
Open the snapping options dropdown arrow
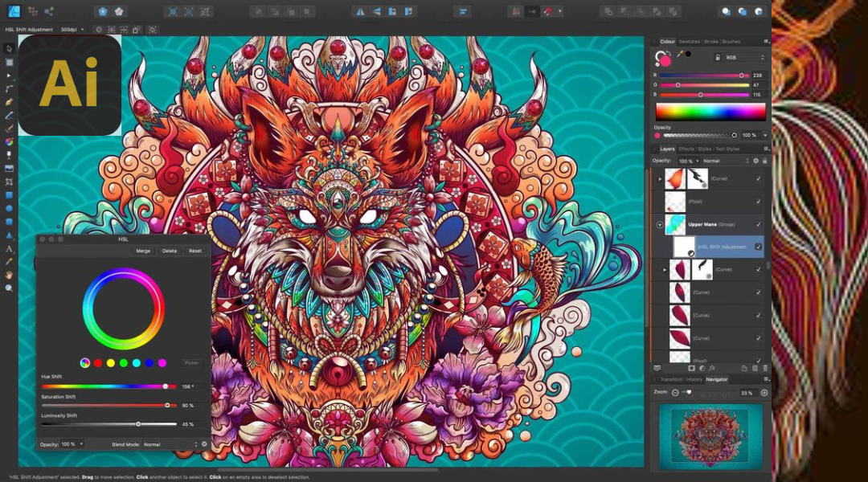coord(559,11)
